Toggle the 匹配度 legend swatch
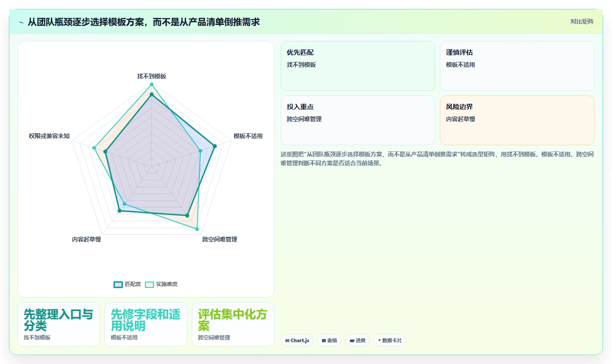612x364 pixels. click(118, 284)
